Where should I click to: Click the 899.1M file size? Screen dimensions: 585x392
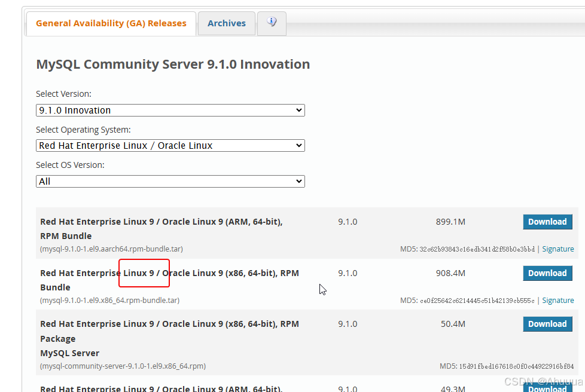(450, 222)
